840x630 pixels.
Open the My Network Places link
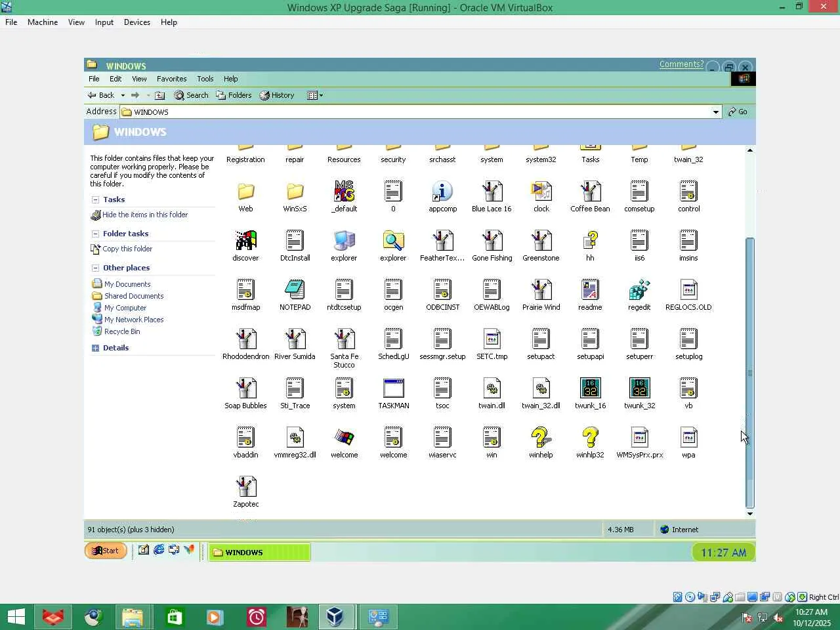pos(134,320)
